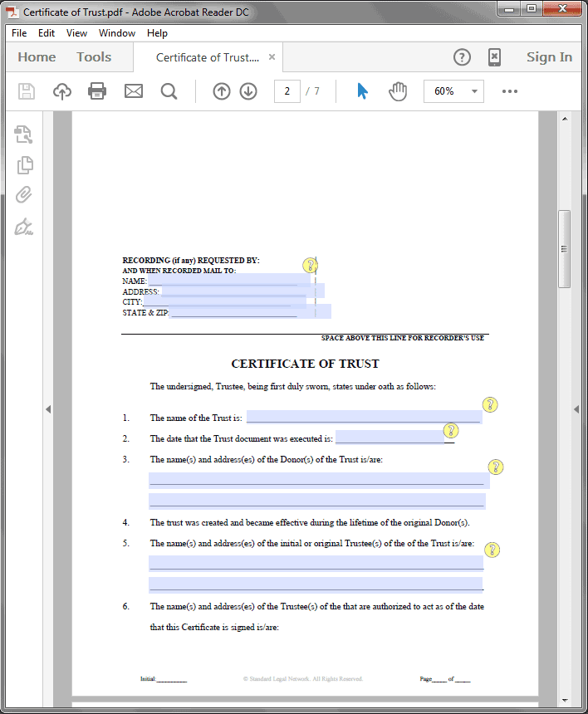Open help note for execution date

(x=451, y=430)
